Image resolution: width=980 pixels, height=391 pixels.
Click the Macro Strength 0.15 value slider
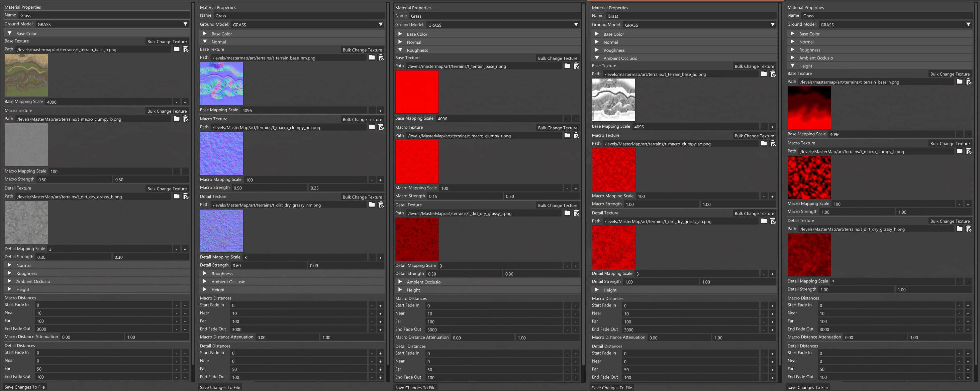pyautogui.click(x=464, y=196)
